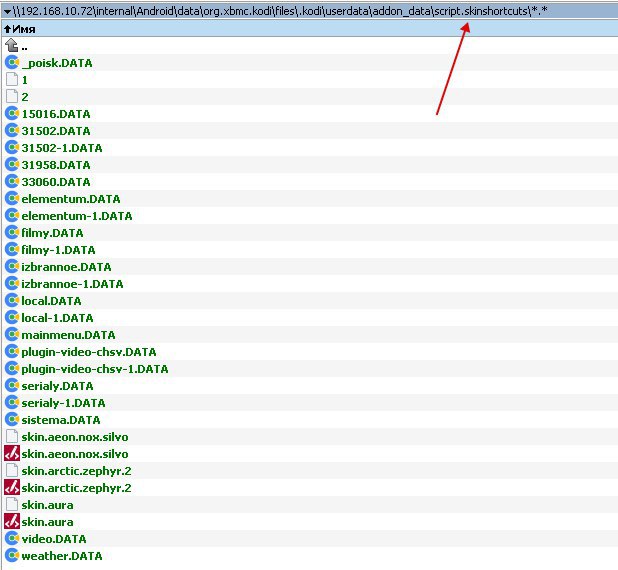The width and height of the screenshot is (618, 570).
Task: Click the icon next to 33060.DATA
Action: click(12, 181)
